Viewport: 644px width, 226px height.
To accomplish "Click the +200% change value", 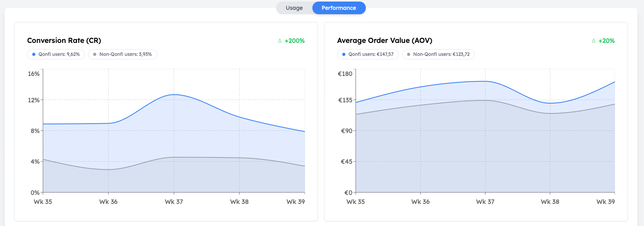I will pyautogui.click(x=295, y=41).
